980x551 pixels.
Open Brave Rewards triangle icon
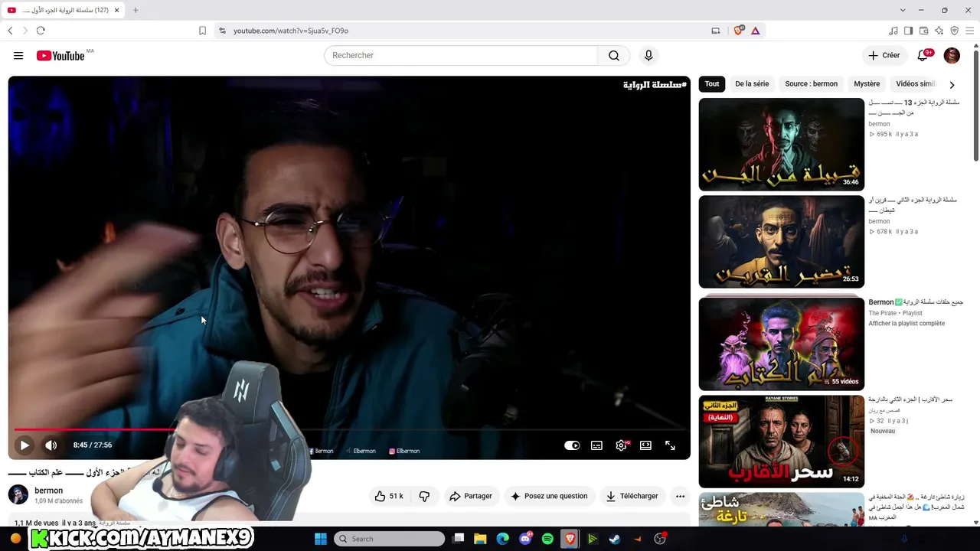pos(755,31)
